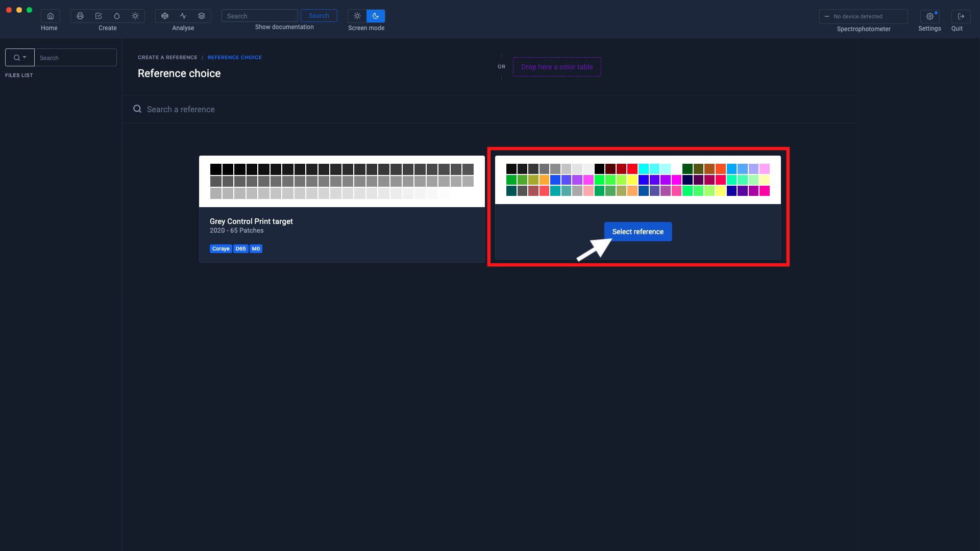Click the macOS yellow minimize window button
Image resolution: width=980 pixels, height=551 pixels.
click(19, 10)
